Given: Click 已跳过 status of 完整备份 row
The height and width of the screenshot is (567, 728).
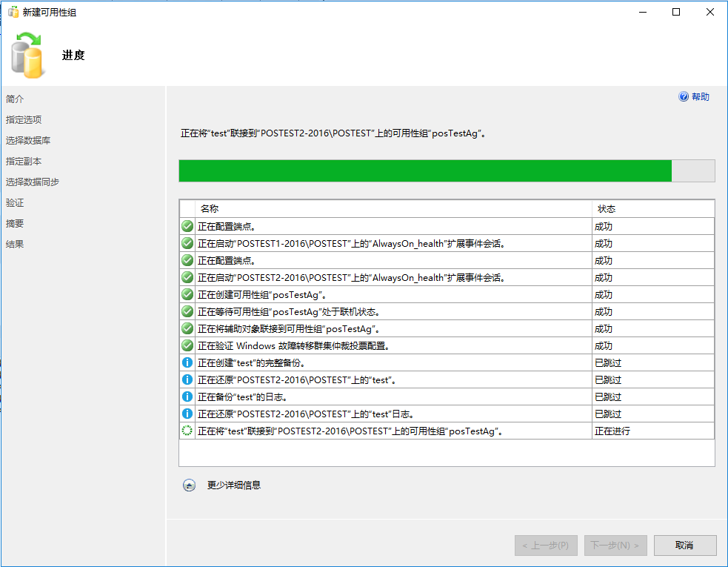Looking at the screenshot, I should click(x=653, y=362).
